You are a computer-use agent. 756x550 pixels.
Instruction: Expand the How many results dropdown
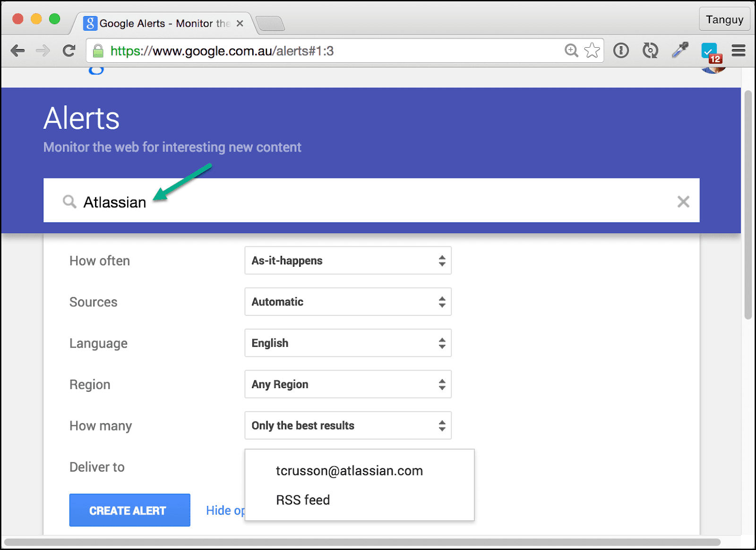(x=348, y=425)
